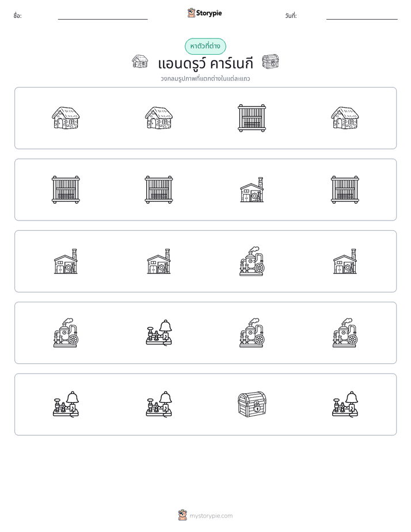Image resolution: width=411 pixels, height=532 pixels.
Task: Choose the telegraph bell icon in the fourth row
Action: tap(159, 333)
